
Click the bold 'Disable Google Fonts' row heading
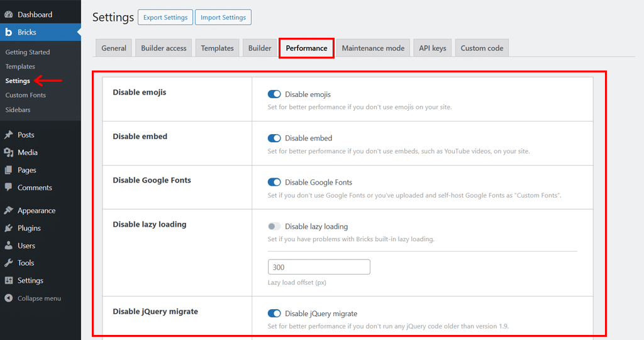click(152, 180)
